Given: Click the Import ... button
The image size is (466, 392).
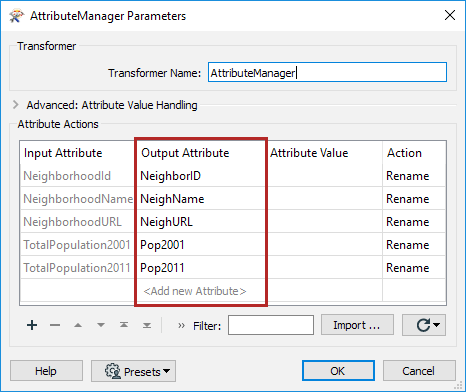Looking at the screenshot, I should point(357,325).
